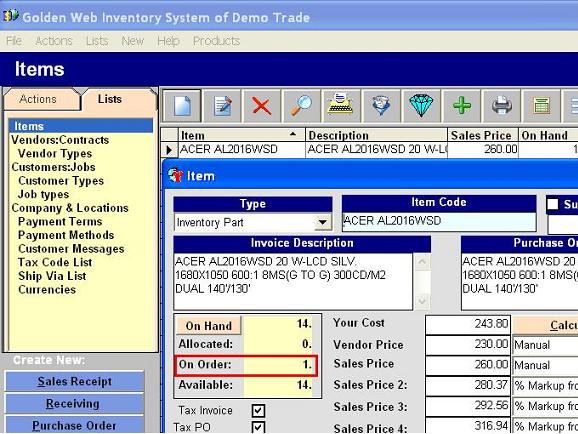The height and width of the screenshot is (434, 578).
Task: Select Vendors:Contracts in the list
Action: (60, 140)
